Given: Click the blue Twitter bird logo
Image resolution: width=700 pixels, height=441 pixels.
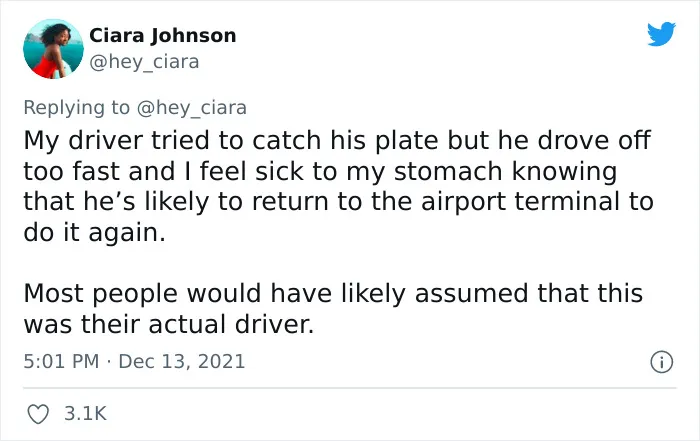Looking at the screenshot, I should 661,34.
